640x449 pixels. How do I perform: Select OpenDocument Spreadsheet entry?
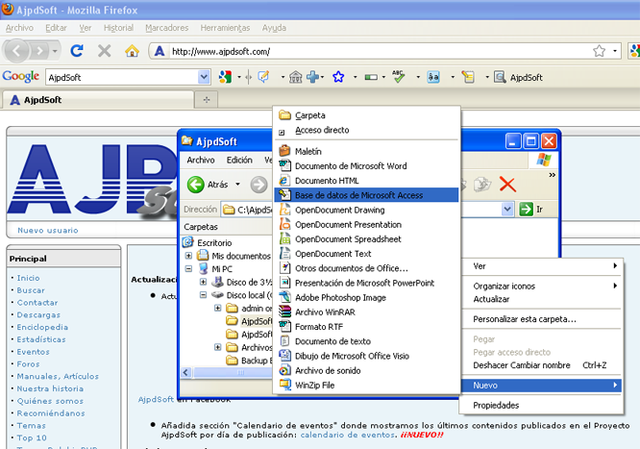tap(367, 239)
